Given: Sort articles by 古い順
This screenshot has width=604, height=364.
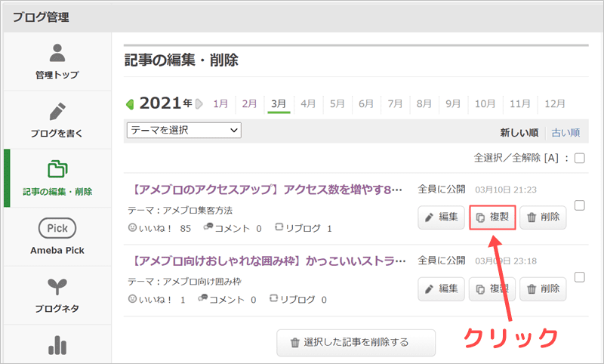Looking at the screenshot, I should 565,133.
